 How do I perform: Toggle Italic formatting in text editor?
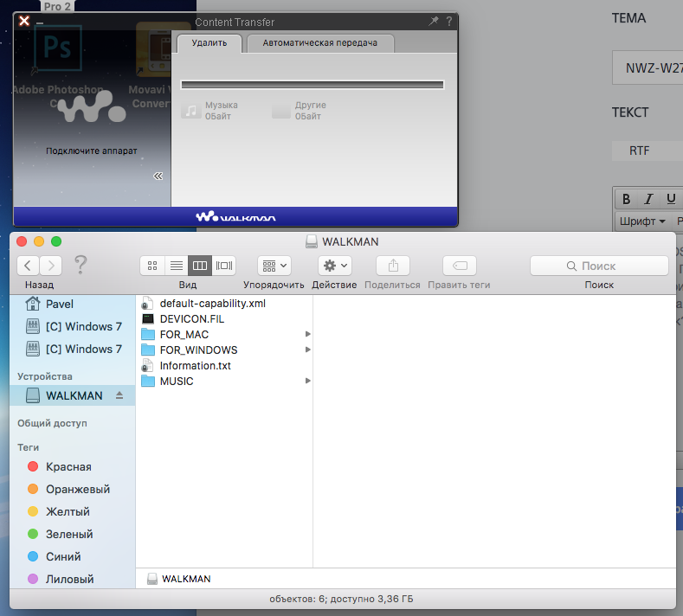point(648,199)
